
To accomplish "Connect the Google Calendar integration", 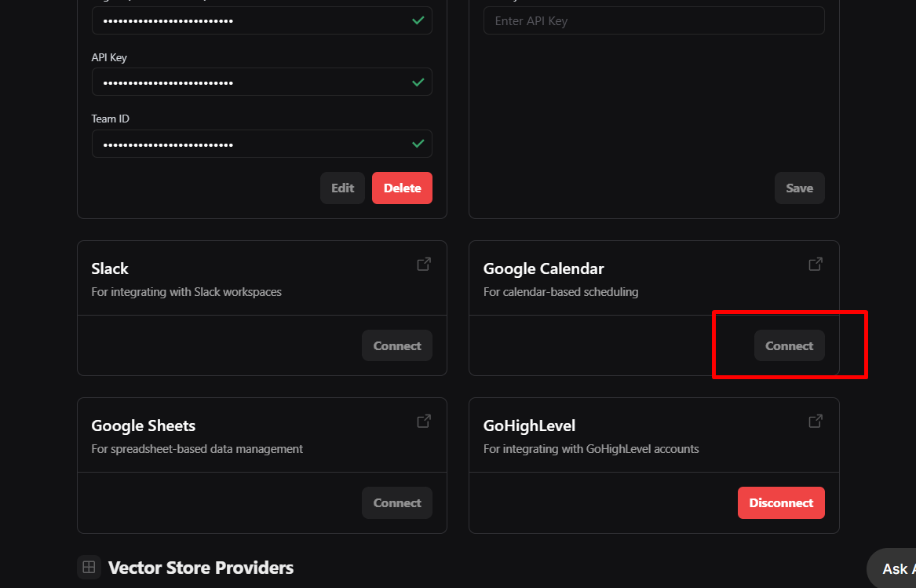I will 789,345.
